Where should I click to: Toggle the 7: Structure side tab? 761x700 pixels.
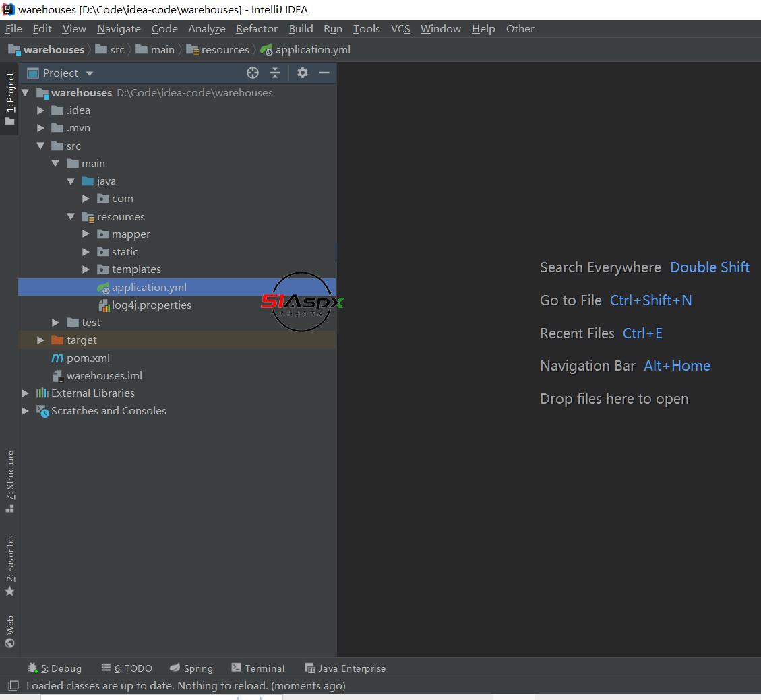(x=9, y=482)
